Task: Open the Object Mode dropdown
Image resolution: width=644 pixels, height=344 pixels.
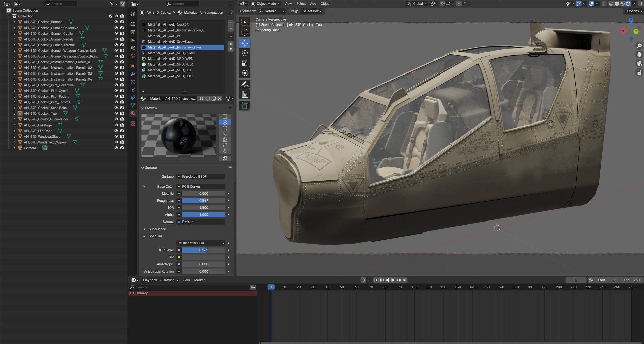Action: (266, 4)
